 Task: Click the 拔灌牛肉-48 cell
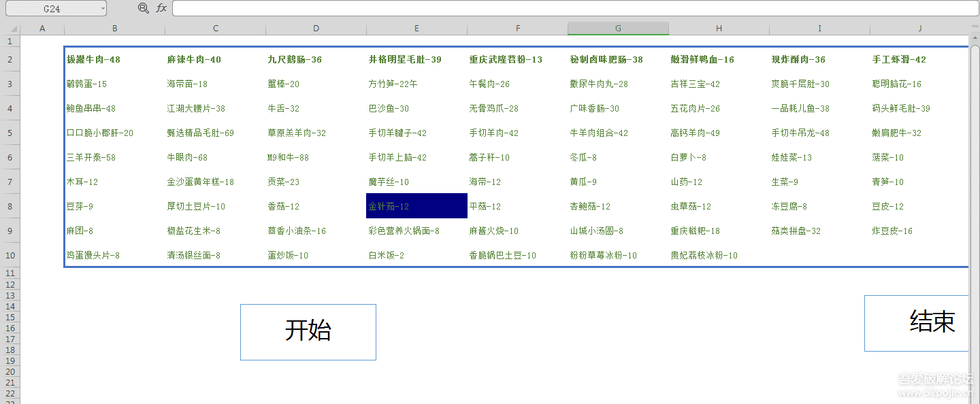coord(114,60)
